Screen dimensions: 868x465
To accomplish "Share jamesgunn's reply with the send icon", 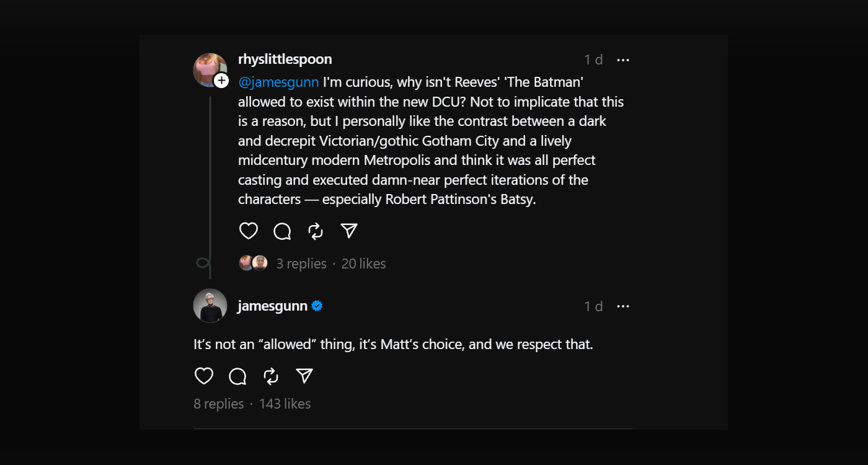I will pos(304,376).
